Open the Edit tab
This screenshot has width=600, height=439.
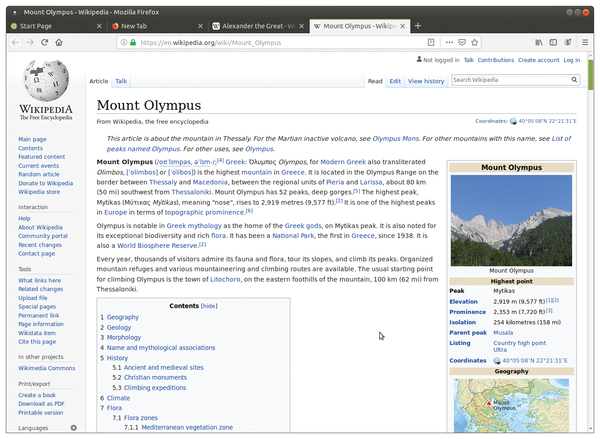[x=395, y=81]
